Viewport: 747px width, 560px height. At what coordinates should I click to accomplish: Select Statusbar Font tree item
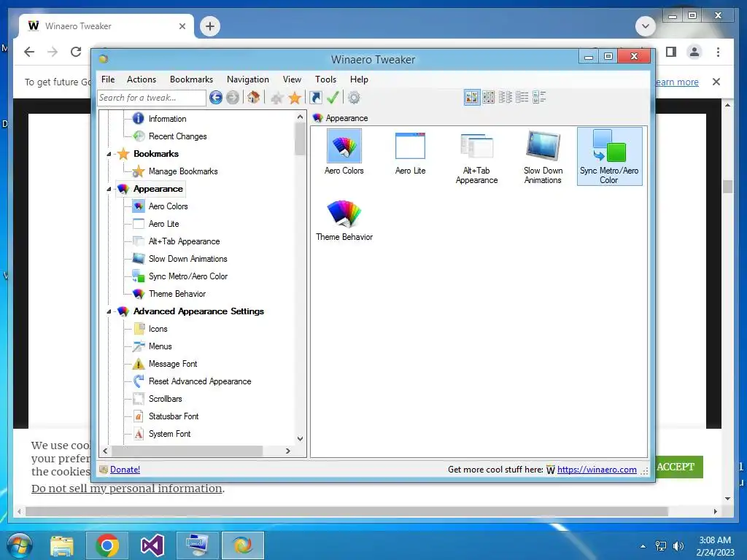point(174,416)
